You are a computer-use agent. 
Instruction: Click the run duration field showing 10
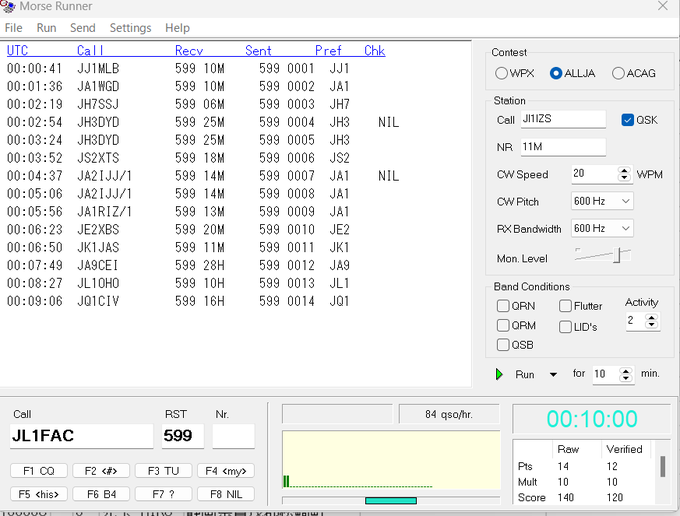click(606, 374)
